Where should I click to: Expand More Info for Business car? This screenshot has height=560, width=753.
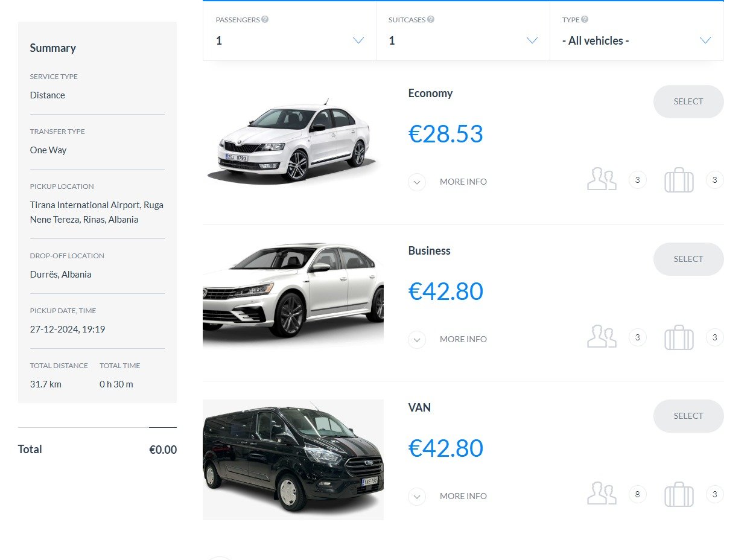click(x=417, y=339)
